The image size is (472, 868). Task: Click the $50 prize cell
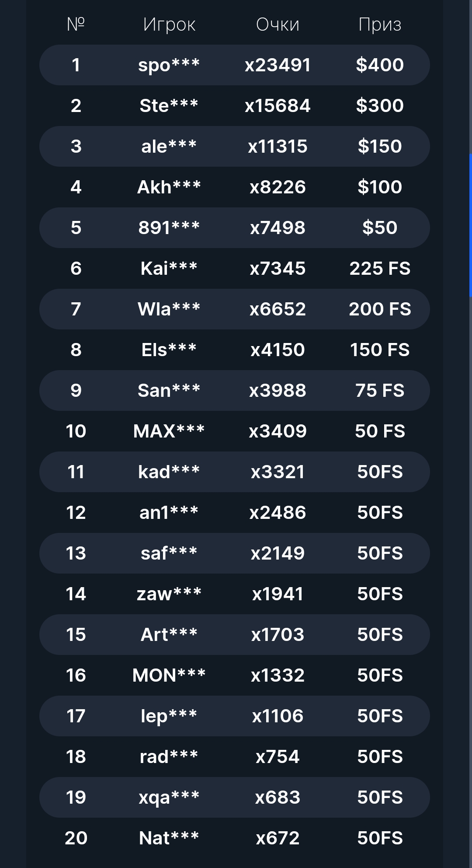pyautogui.click(x=380, y=228)
